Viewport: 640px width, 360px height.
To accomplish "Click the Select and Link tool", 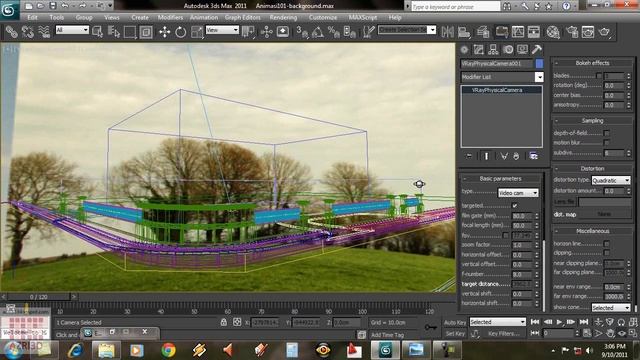I will (x=11, y=32).
